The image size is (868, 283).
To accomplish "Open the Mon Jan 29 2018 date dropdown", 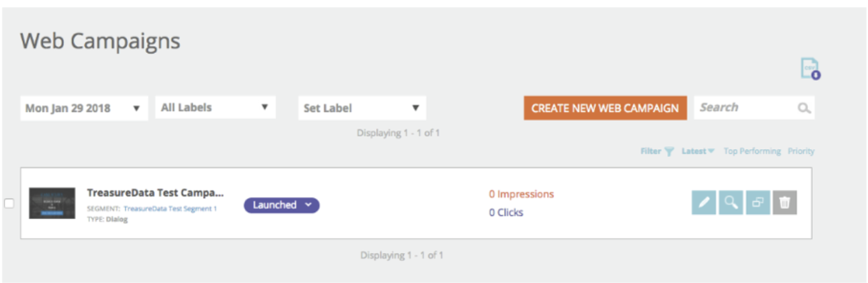I will [x=84, y=108].
